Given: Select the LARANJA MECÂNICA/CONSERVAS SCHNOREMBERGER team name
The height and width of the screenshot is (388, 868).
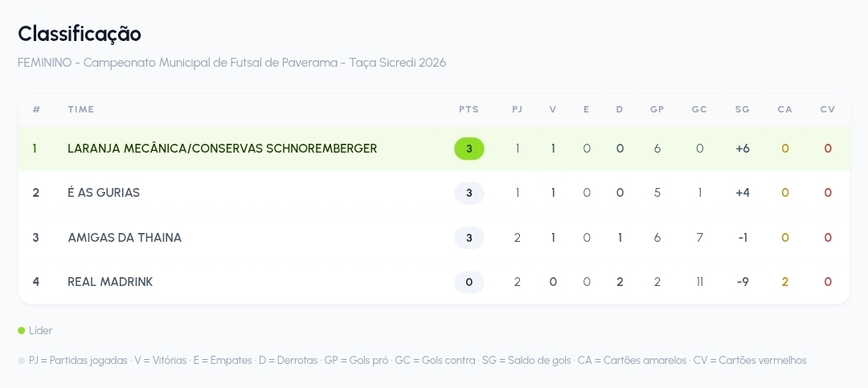Looking at the screenshot, I should pos(222,149).
